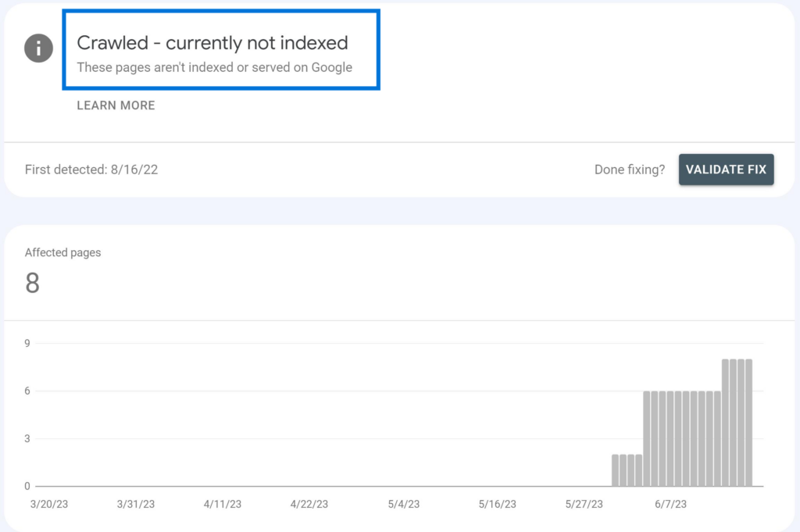This screenshot has width=800, height=532.
Task: Click the Affected pages heading text
Action: click(x=62, y=252)
